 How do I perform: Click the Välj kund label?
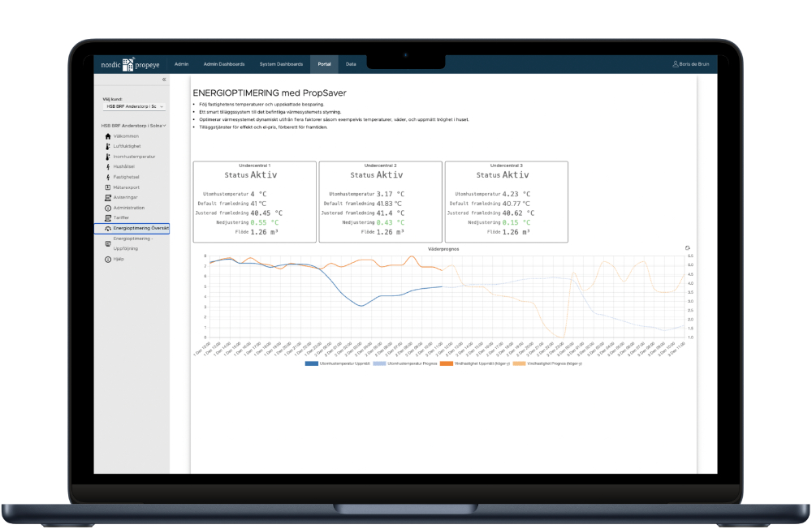pyautogui.click(x=112, y=99)
